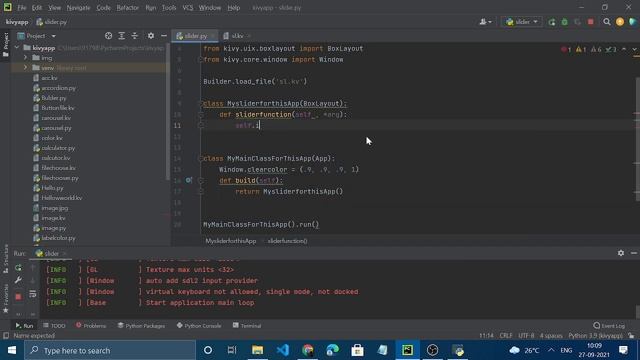Click the collapse all icon in Project panel

pyautogui.click(x=135, y=36)
